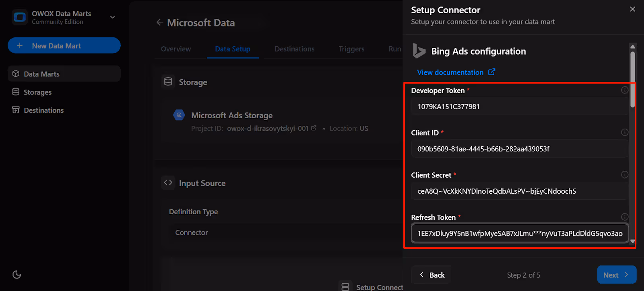The image size is (644, 291).
Task: Click the Microsoft Ads Storage BigQuery icon
Action: coord(179,115)
